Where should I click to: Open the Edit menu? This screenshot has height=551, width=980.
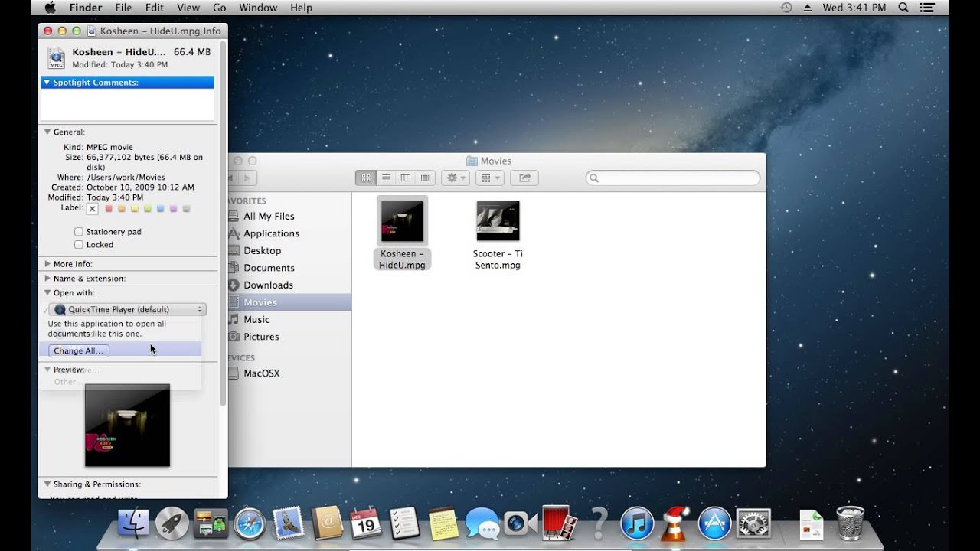coord(155,8)
